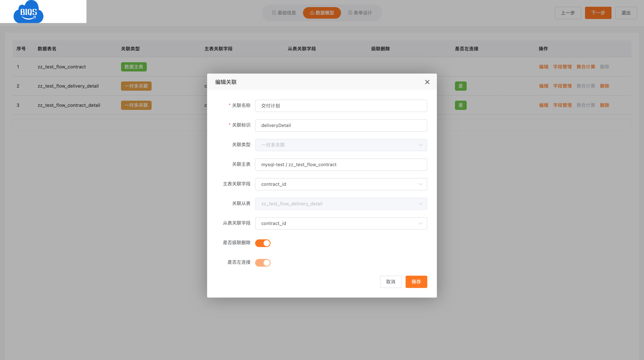
Task: Click table name zz_test_flow_contract
Action: click(61, 67)
